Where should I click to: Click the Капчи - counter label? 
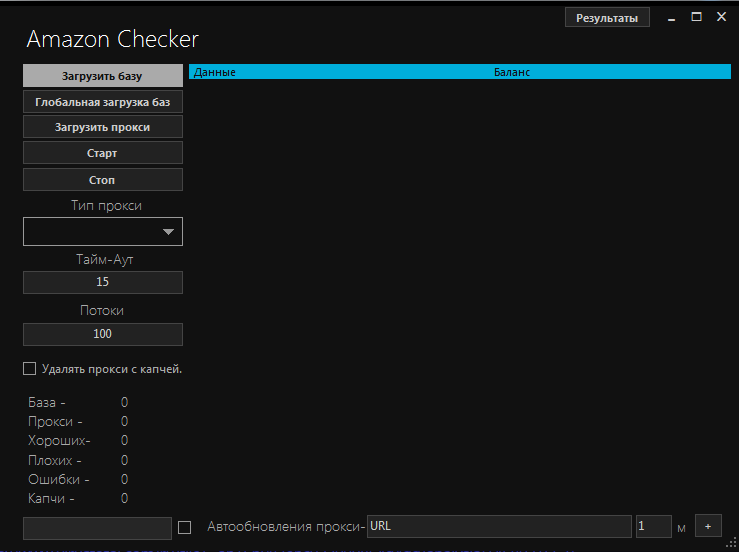pyautogui.click(x=51, y=498)
